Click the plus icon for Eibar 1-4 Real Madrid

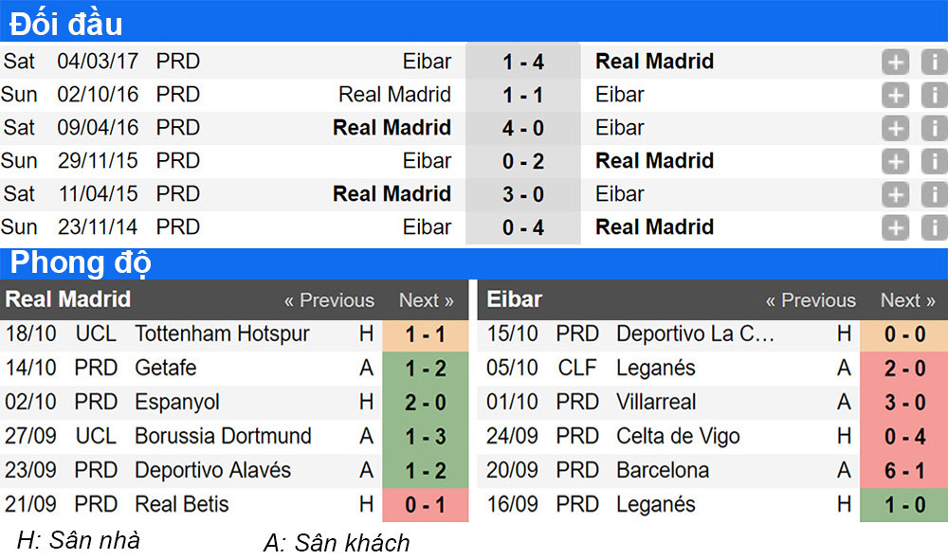(895, 63)
